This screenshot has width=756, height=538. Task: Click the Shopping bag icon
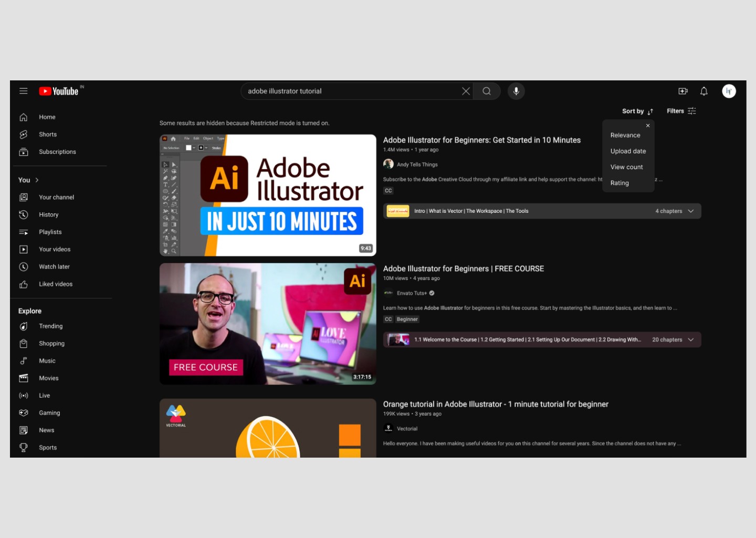coord(24,344)
